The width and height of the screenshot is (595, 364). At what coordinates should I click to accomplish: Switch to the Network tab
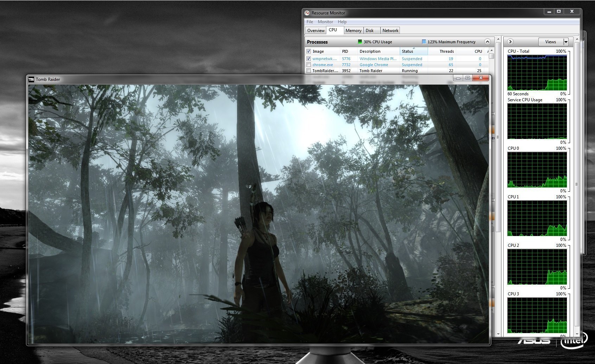[390, 31]
